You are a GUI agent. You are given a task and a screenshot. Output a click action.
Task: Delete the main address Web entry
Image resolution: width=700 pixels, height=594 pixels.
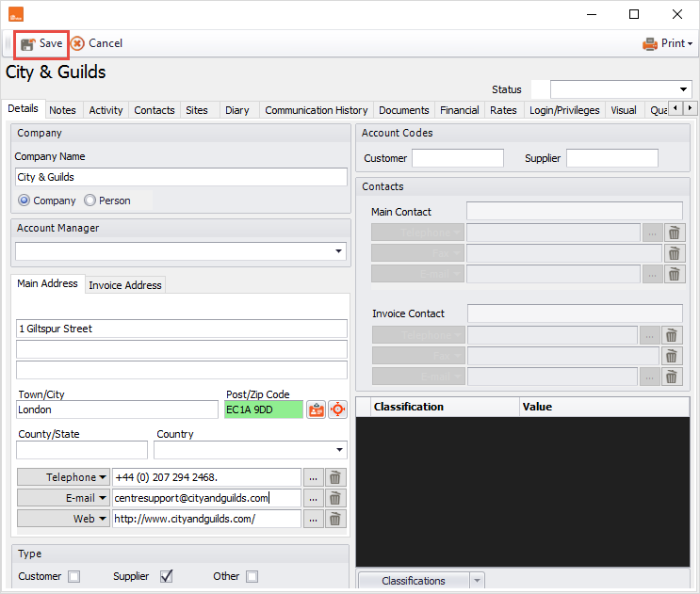tap(335, 519)
